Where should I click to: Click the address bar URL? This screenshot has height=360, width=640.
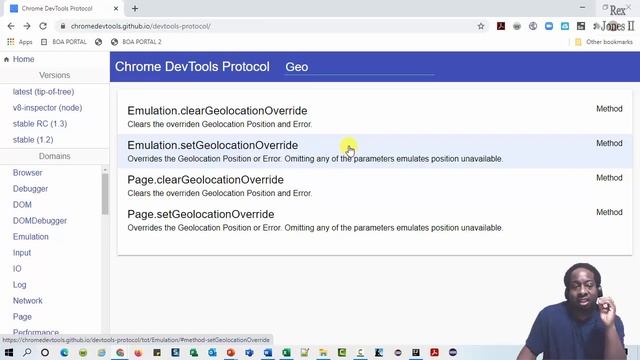click(140, 26)
